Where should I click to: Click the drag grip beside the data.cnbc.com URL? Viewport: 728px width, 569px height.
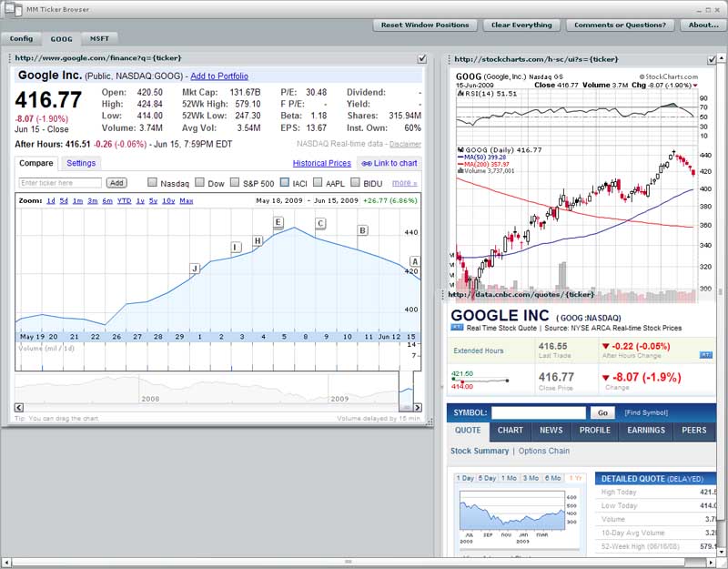443,294
